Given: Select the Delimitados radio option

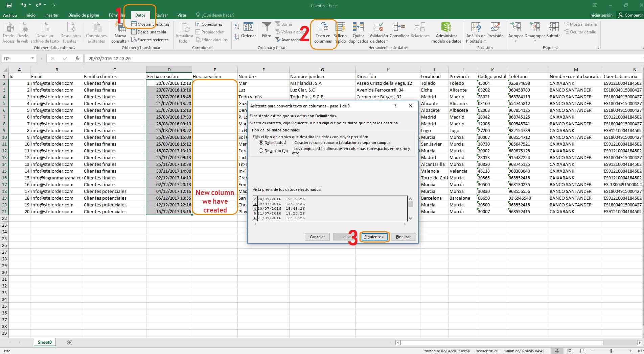Looking at the screenshot, I should click(x=261, y=143).
